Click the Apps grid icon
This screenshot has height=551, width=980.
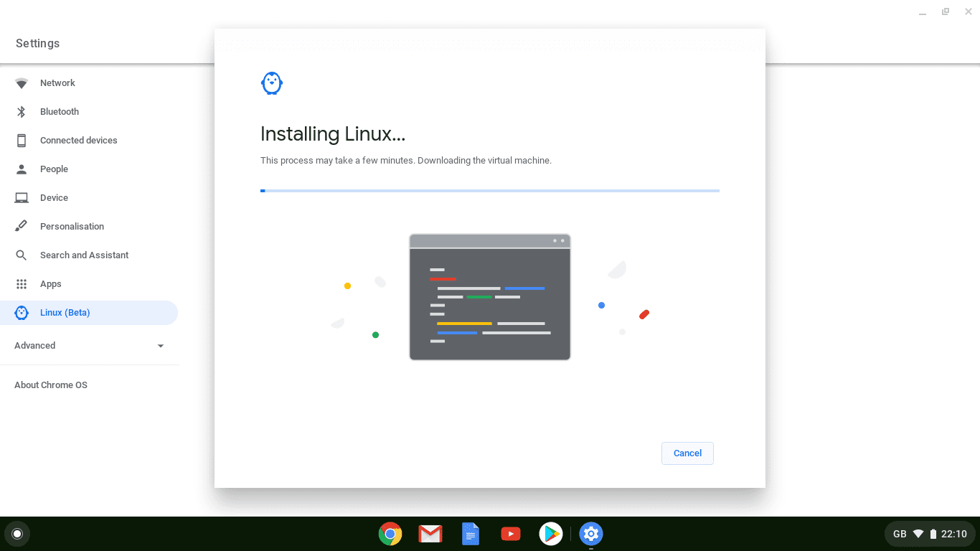[22, 284]
